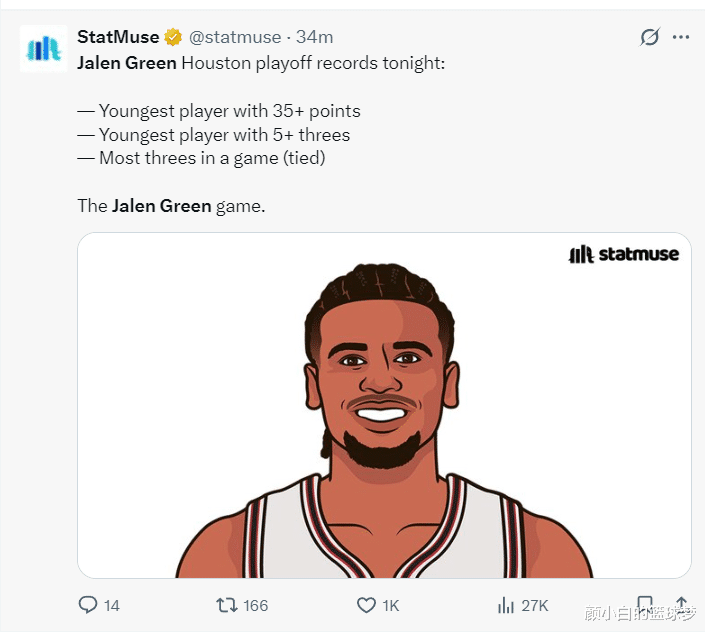Toggle the bookmark icon on this post

click(x=645, y=605)
